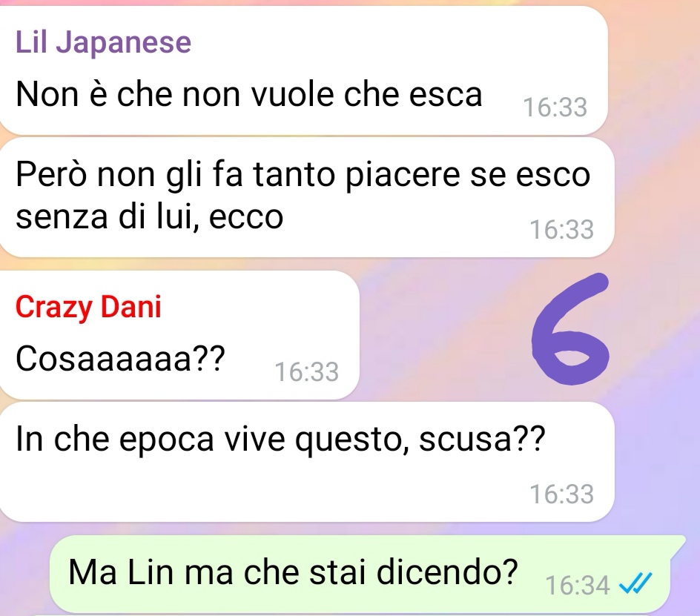Select message 'Non è che non vuole che esca'
This screenshot has width=700, height=616.
[x=303, y=70]
